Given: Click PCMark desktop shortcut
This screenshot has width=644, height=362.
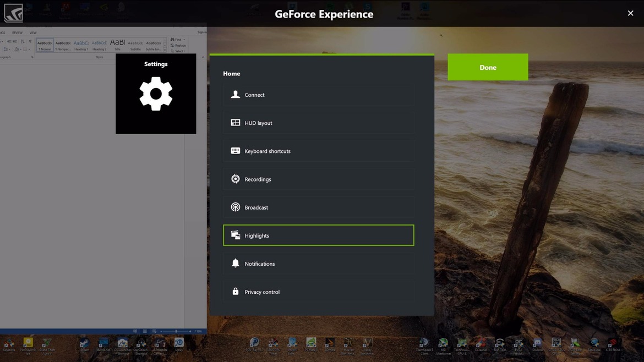Looking at the screenshot, I should tap(311, 344).
